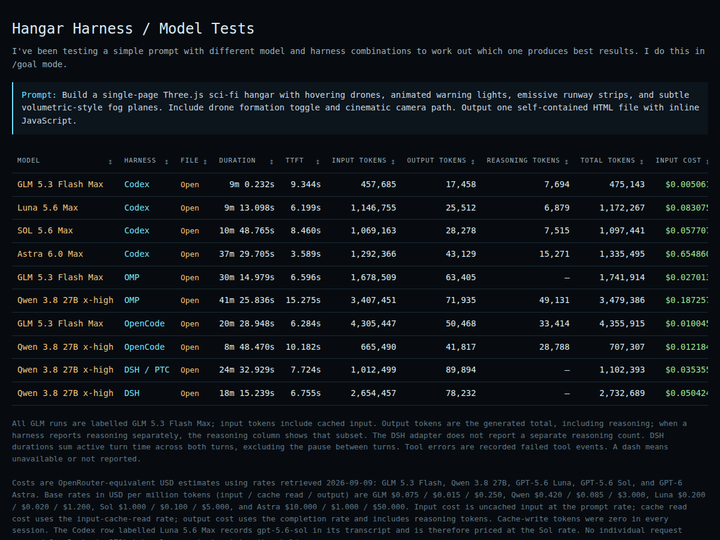
Task: Click OpenCode harness in Qwen 3.8 row
Action: pos(144,347)
